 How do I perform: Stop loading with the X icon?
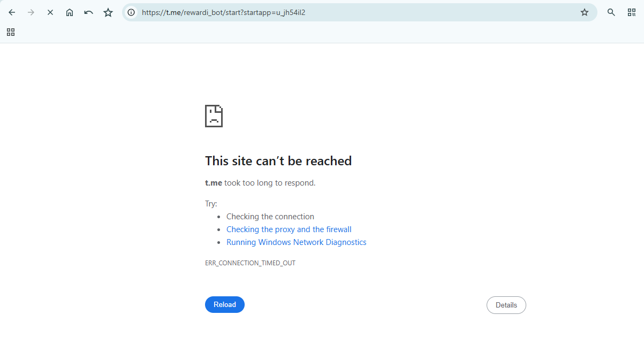pyautogui.click(x=50, y=12)
